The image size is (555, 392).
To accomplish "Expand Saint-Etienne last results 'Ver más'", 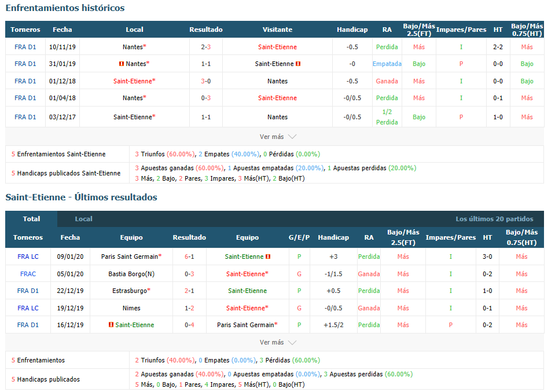I will pyautogui.click(x=278, y=342).
